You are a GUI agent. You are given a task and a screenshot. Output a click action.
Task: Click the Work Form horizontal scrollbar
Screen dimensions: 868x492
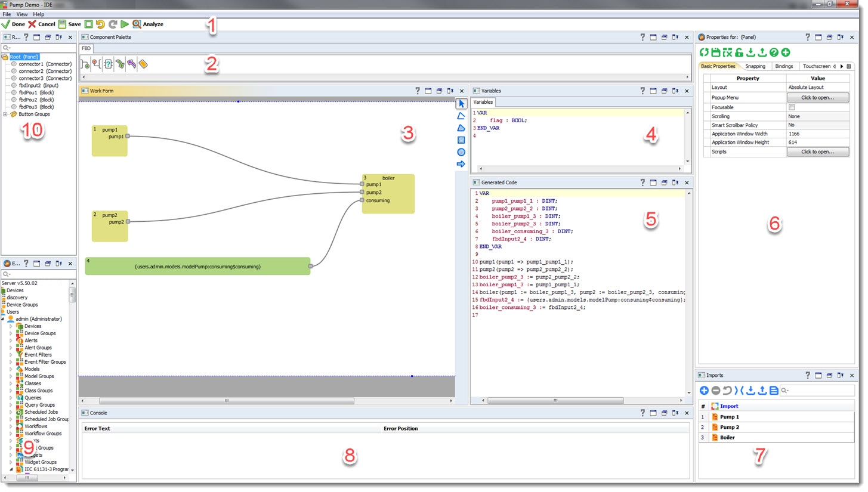pos(227,401)
